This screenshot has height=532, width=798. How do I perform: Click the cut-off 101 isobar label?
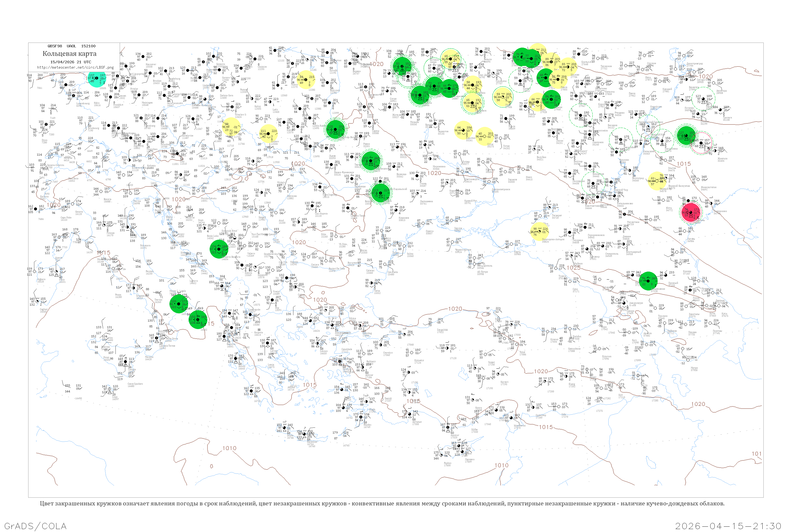tap(757, 454)
